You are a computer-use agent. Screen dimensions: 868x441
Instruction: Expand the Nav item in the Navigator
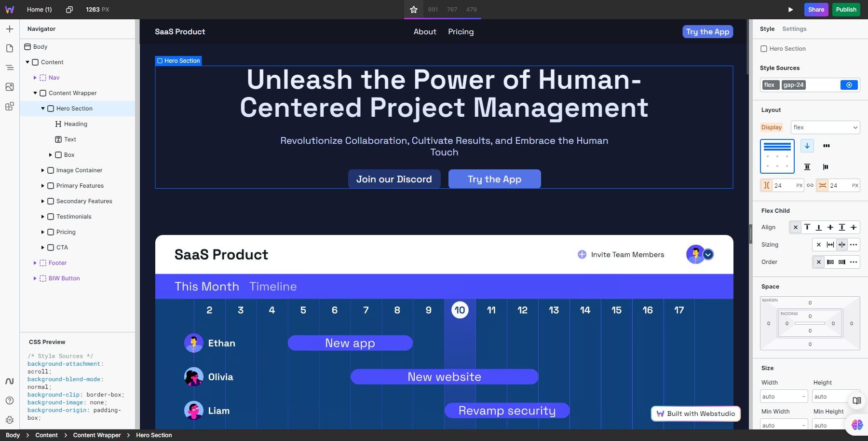35,77
